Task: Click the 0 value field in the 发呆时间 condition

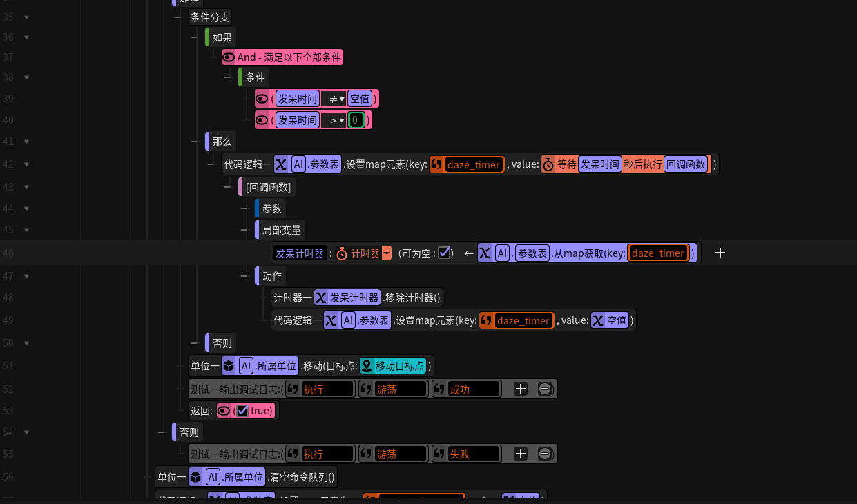Action: pyautogui.click(x=356, y=121)
